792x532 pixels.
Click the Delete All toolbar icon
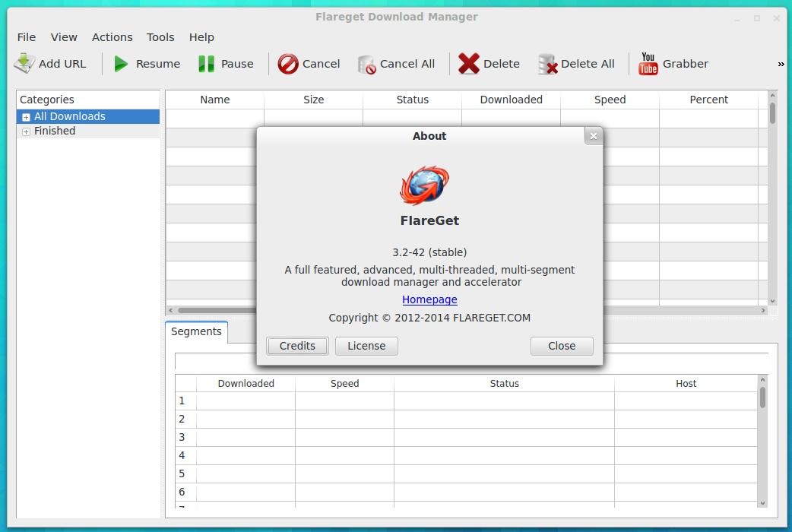click(547, 64)
